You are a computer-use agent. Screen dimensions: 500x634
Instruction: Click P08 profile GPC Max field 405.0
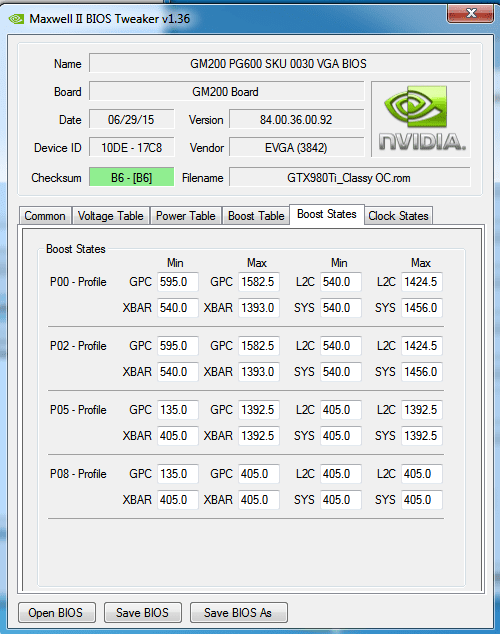[x=259, y=473]
